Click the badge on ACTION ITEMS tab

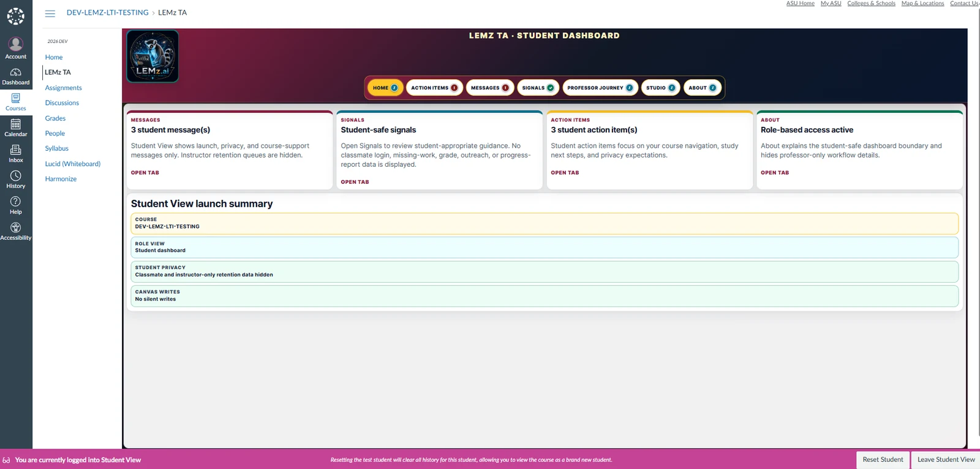[454, 88]
